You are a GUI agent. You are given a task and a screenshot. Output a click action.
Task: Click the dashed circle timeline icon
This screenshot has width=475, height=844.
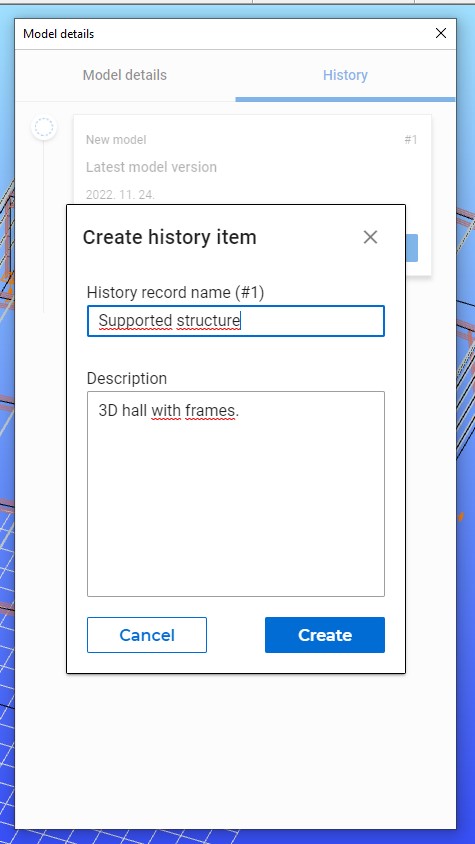(44, 128)
